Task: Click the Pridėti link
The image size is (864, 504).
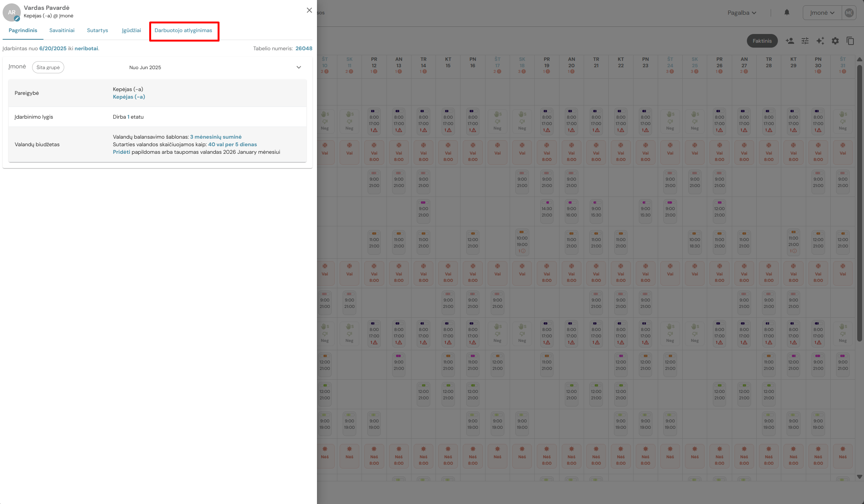Action: pyautogui.click(x=121, y=152)
